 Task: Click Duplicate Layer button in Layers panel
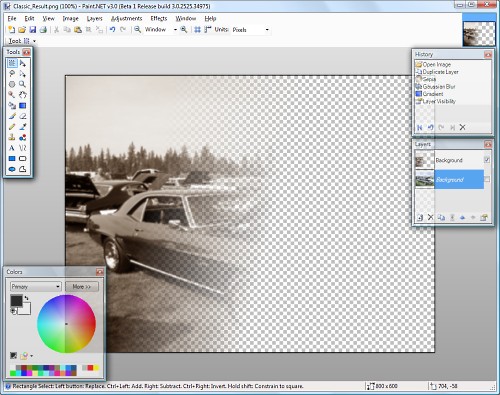[441, 218]
